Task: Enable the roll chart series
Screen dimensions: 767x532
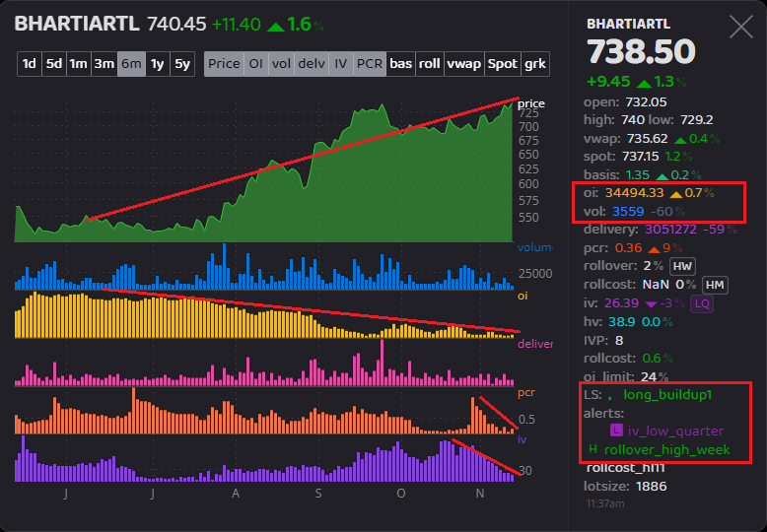Action: [x=430, y=64]
